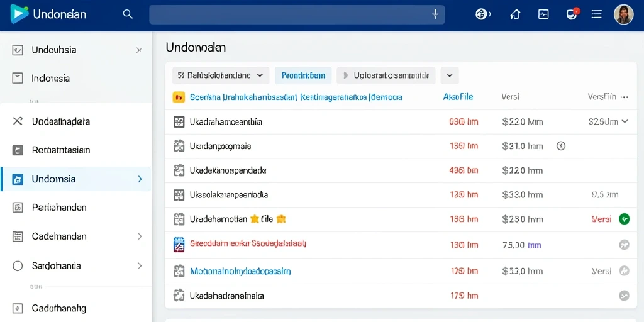Open the Motomainolnydoadopacsirn file link

(241, 271)
